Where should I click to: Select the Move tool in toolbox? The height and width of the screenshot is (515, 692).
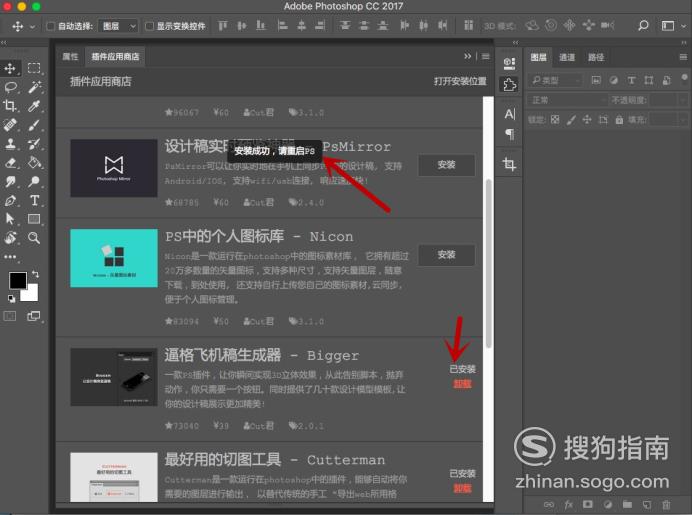pos(10,68)
